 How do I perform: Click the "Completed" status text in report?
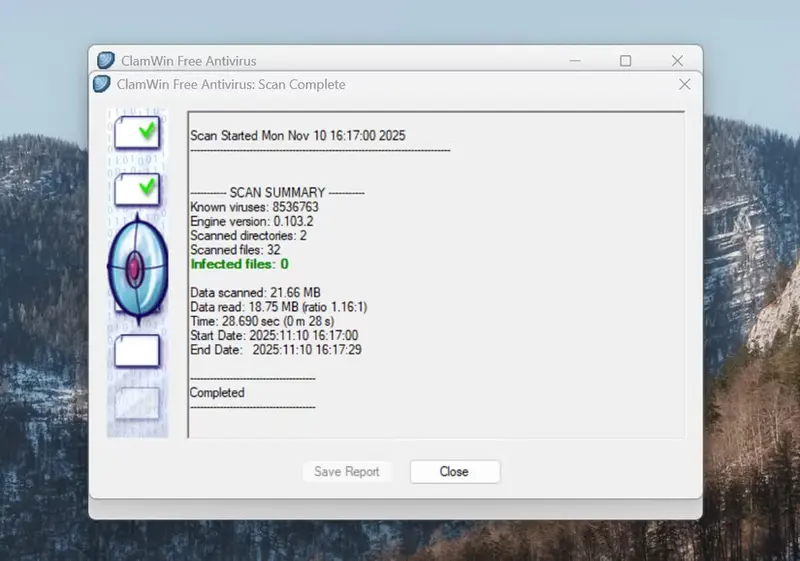coord(217,393)
